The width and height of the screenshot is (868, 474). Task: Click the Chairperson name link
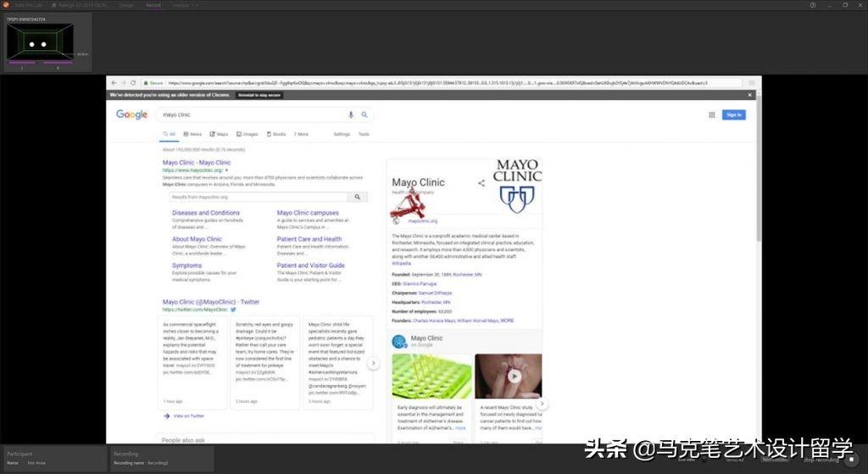pos(435,293)
